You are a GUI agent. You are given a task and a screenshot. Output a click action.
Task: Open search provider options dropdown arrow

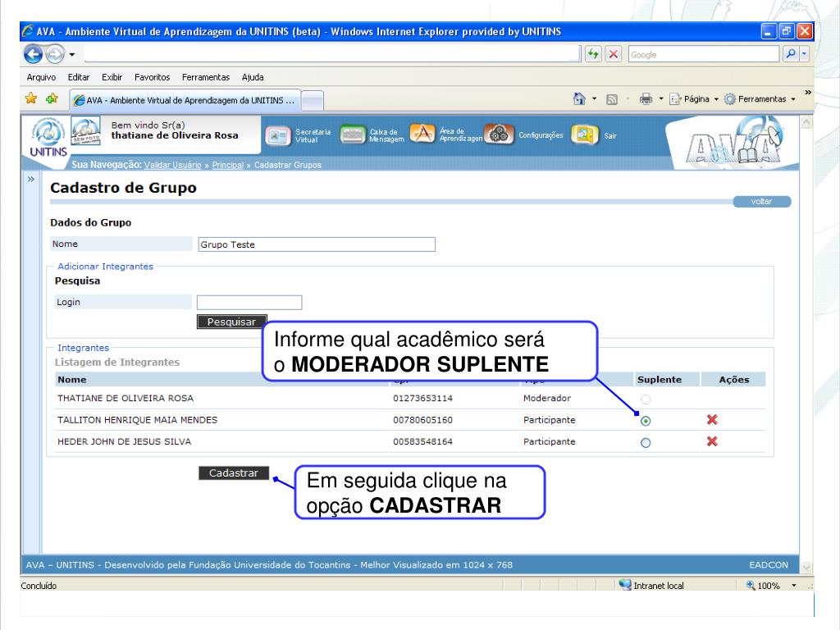pyautogui.click(x=804, y=53)
